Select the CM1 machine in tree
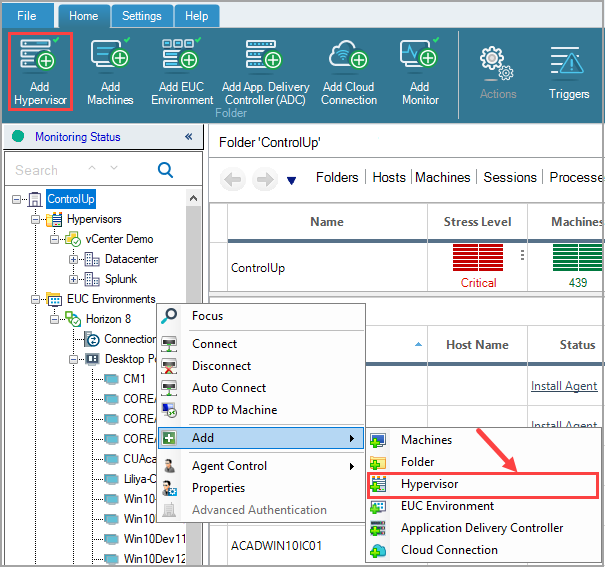Screen dimensions: 605x567 pos(134,379)
